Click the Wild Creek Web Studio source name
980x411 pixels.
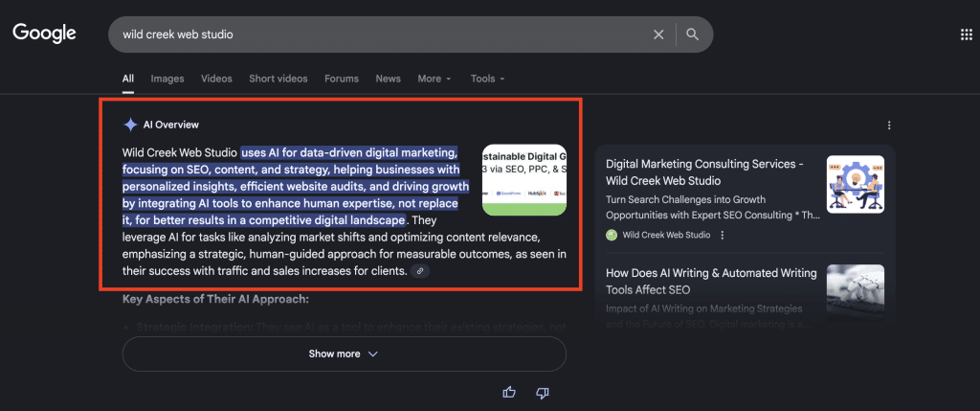tap(666, 236)
